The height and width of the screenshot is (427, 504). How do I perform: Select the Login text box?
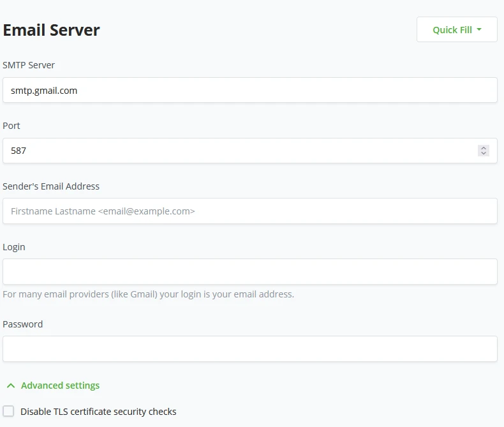click(x=249, y=271)
